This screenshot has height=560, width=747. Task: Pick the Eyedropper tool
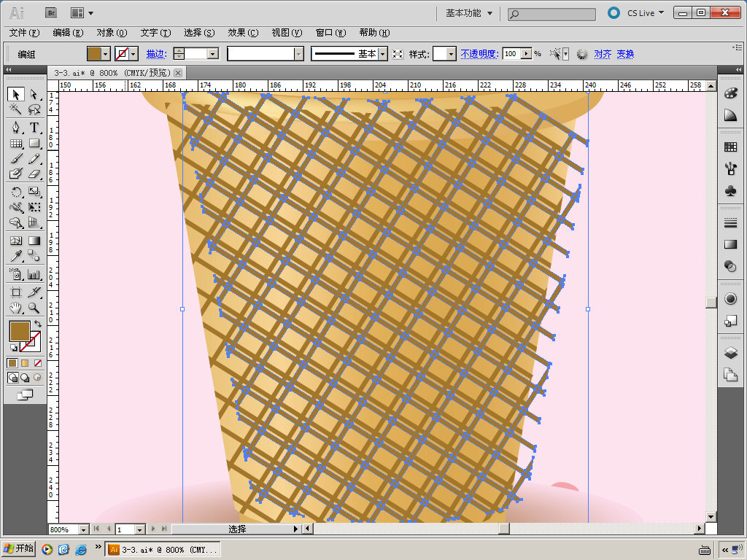click(x=16, y=256)
